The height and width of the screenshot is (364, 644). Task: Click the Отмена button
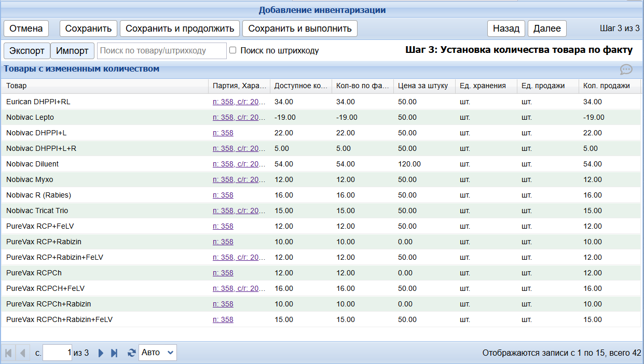[26, 29]
